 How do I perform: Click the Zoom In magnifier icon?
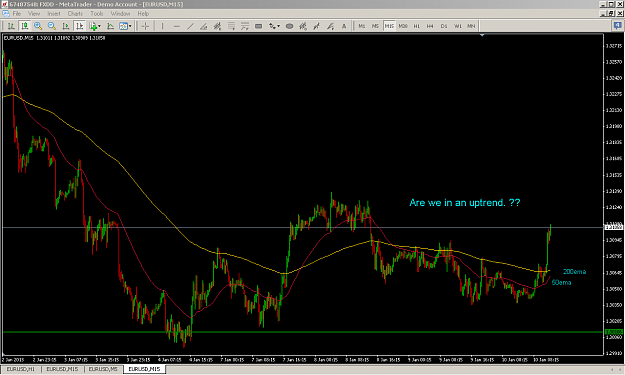coord(38,26)
